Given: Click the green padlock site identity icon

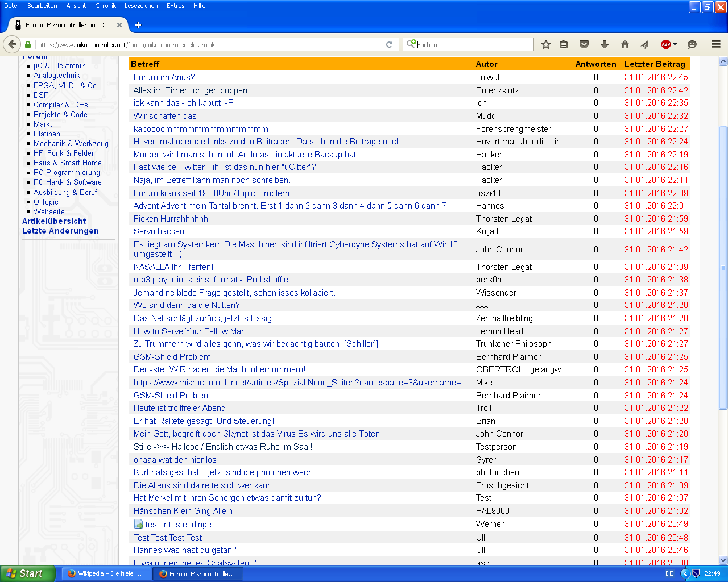Looking at the screenshot, I should click(28, 44).
